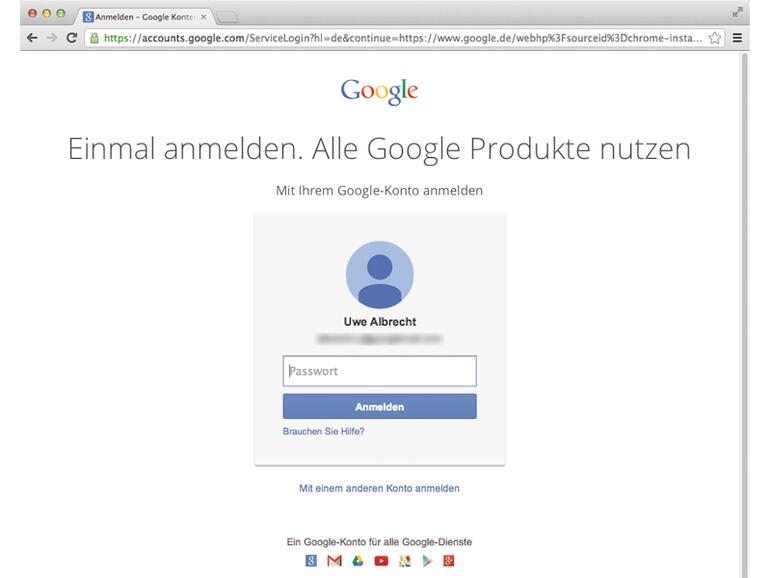The height and width of the screenshot is (578, 770).
Task: Click the browser forward arrow
Action: pyautogui.click(x=52, y=38)
